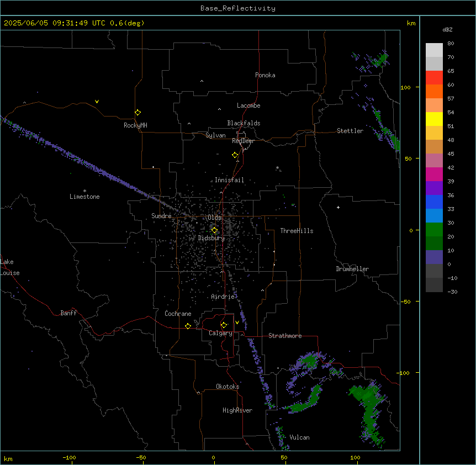This screenshot has height=465, width=476.
Task: Click the purple 36-39 dBZ legend swatch
Action: (434, 188)
